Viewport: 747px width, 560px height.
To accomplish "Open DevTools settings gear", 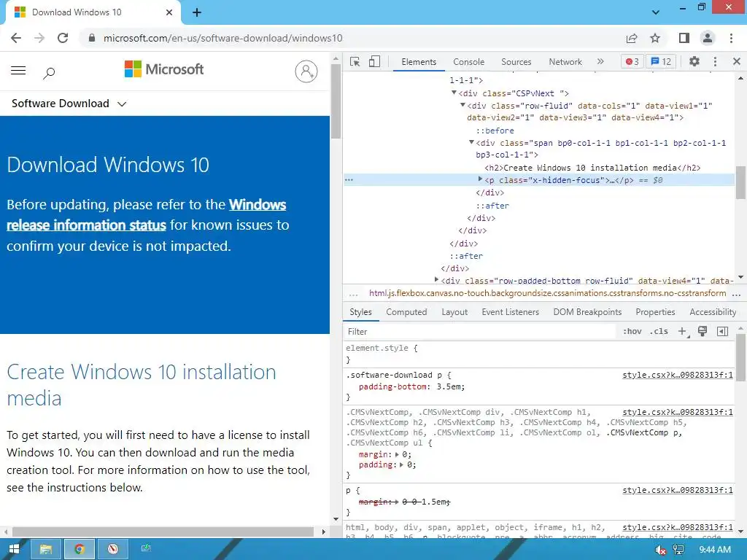I will pos(694,61).
